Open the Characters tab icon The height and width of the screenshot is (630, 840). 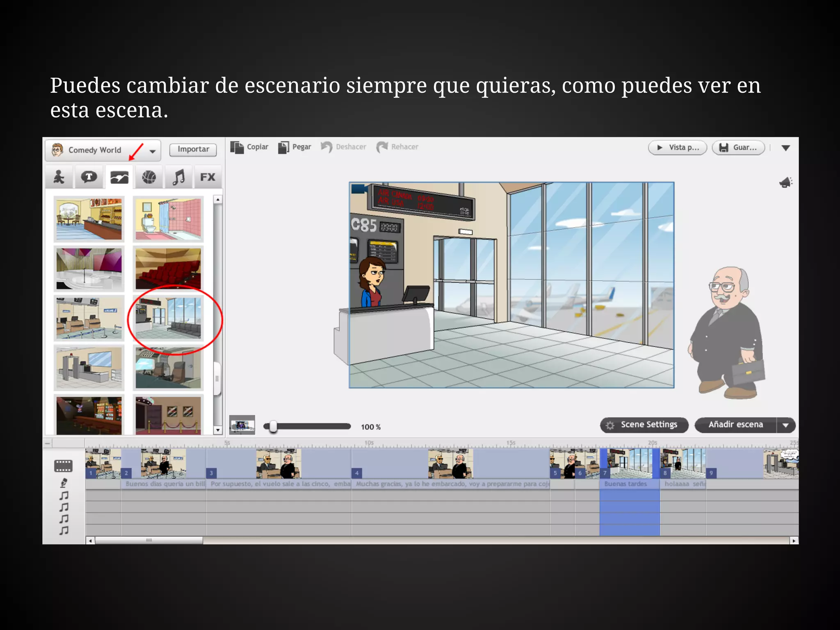pyautogui.click(x=59, y=177)
